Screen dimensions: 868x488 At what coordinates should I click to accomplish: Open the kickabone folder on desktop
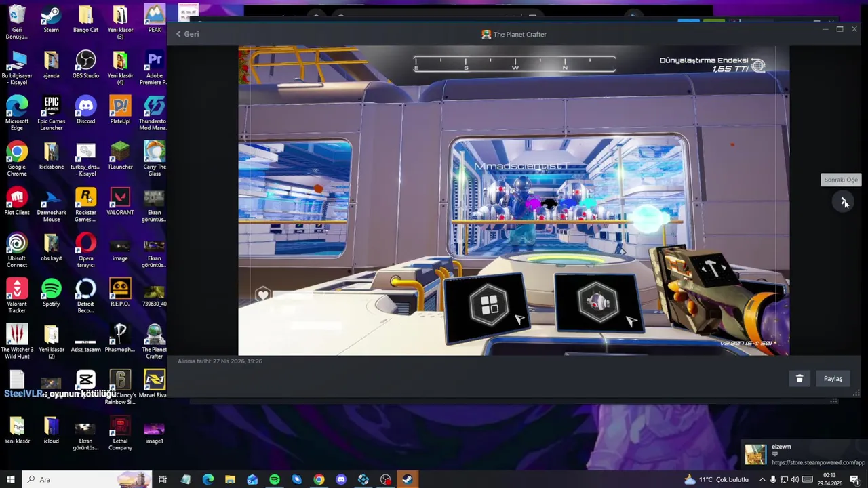[51, 155]
